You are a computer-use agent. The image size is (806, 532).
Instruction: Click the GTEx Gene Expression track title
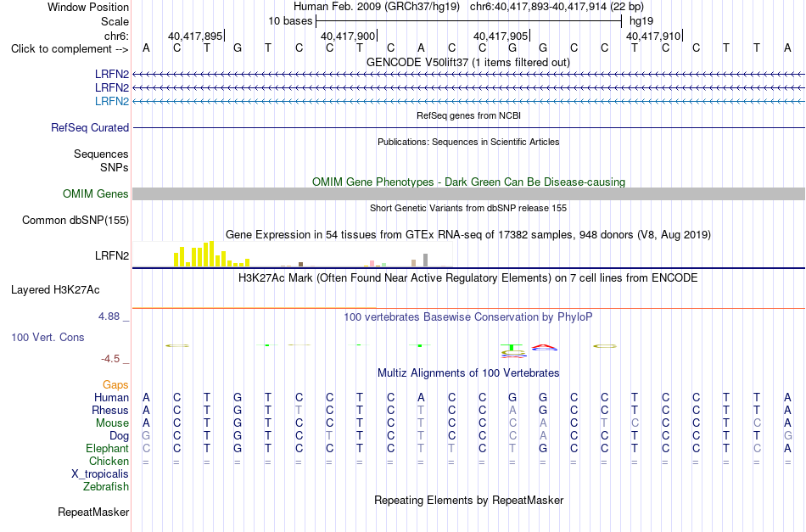click(468, 235)
